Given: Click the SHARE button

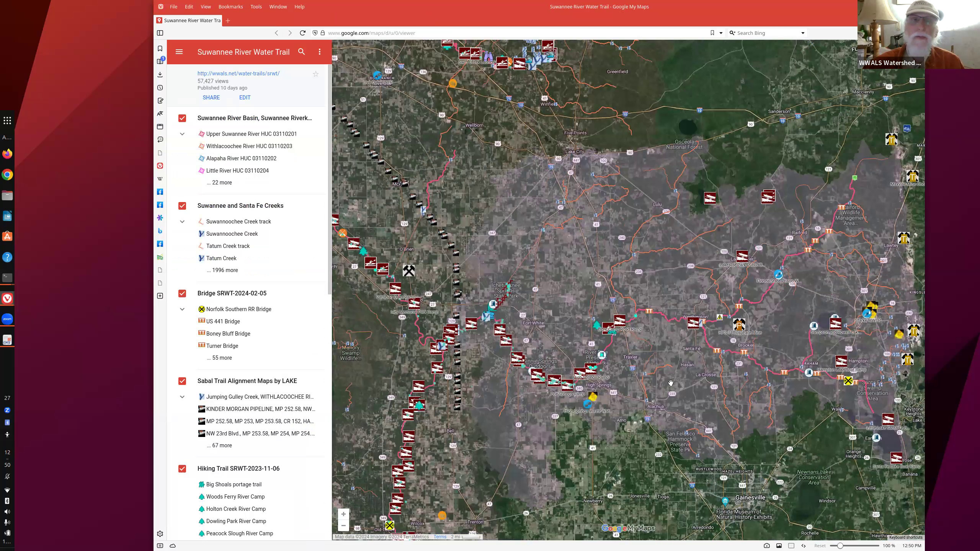Looking at the screenshot, I should tap(211, 98).
